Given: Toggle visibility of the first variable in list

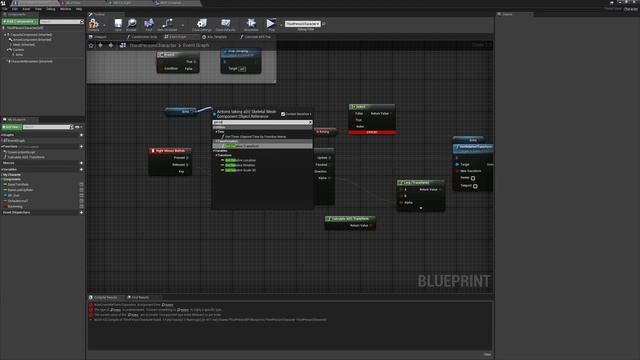Looking at the screenshot, I should [x=82, y=184].
